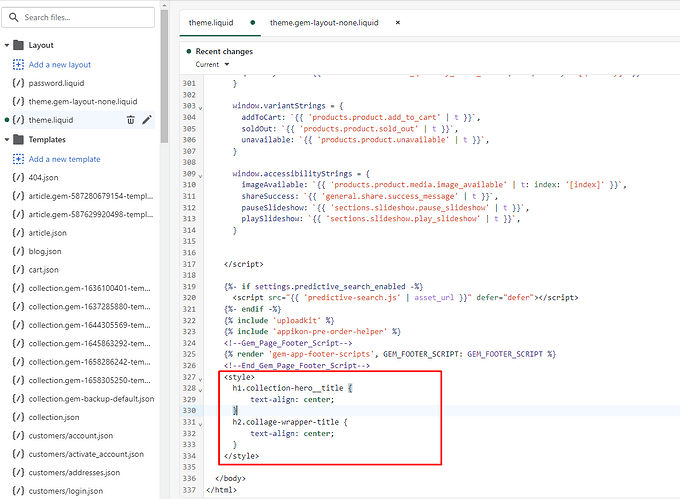The image size is (680, 499).
Task: Click the plus icon beside Add a new template
Action: pyautogui.click(x=18, y=159)
